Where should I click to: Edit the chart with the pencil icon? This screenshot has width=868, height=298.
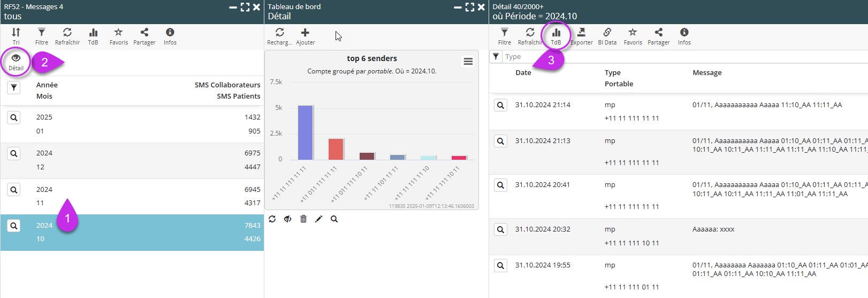(x=319, y=219)
